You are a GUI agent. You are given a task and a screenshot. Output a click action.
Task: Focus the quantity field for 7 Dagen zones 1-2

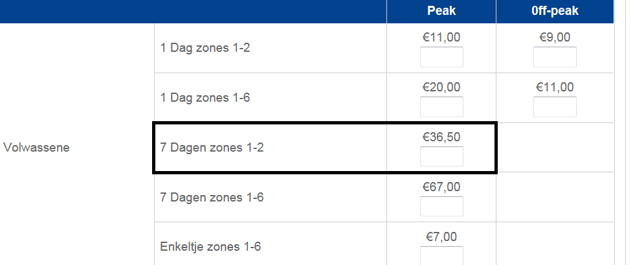(x=441, y=157)
